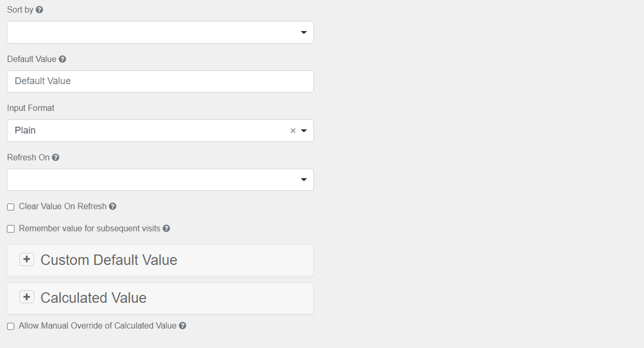
Task: Click the help icon beside Refresh On
Action: point(56,157)
